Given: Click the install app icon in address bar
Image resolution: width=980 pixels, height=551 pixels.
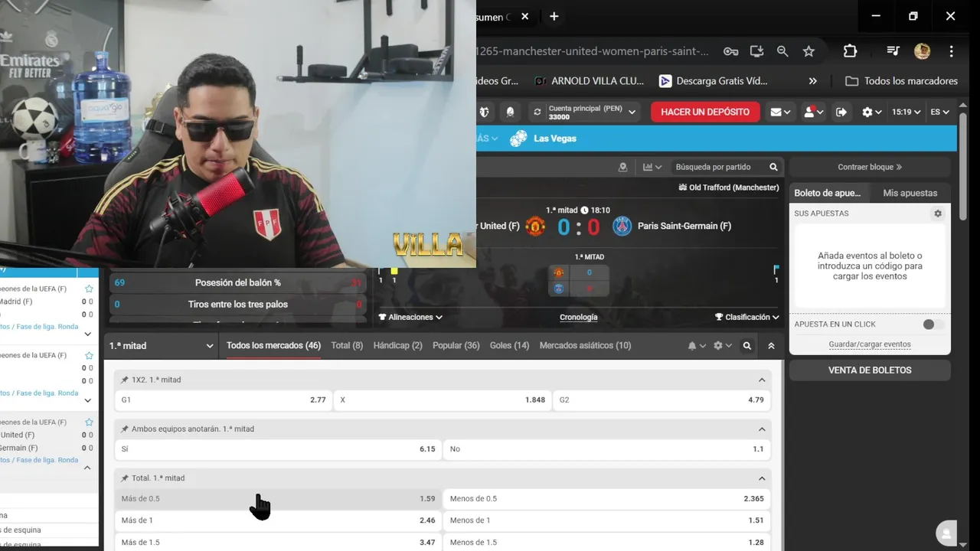Looking at the screenshot, I should pos(756,51).
